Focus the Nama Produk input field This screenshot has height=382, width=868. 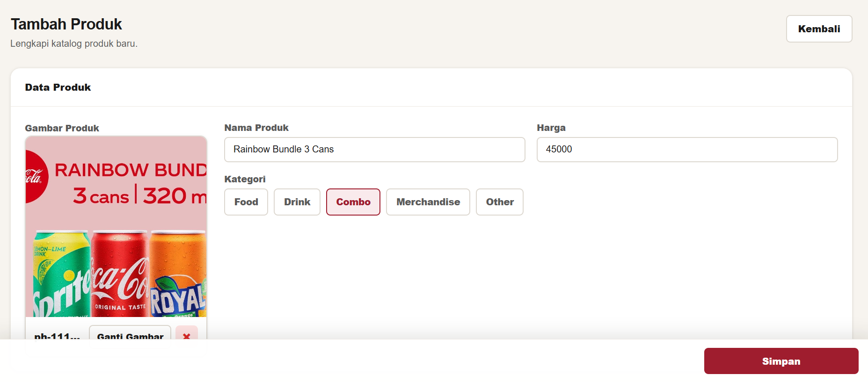coord(375,150)
